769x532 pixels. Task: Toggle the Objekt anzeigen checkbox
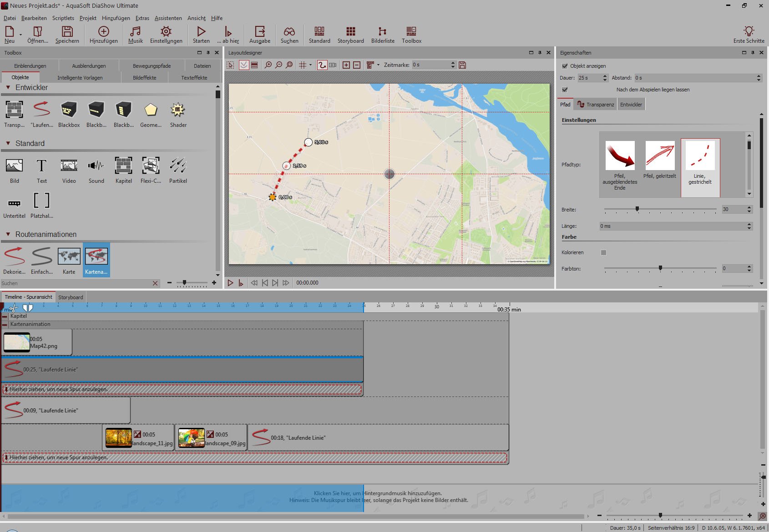coord(565,66)
